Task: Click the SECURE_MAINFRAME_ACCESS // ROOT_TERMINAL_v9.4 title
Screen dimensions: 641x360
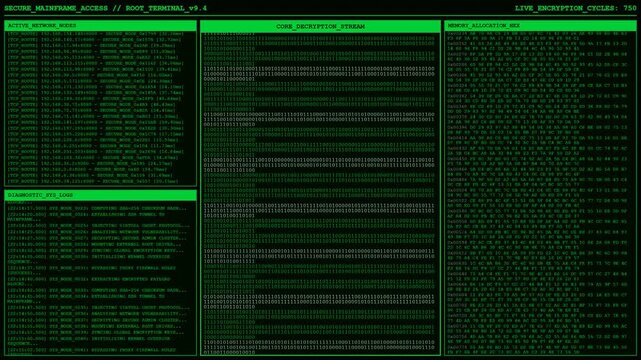Action: [x=105, y=8]
